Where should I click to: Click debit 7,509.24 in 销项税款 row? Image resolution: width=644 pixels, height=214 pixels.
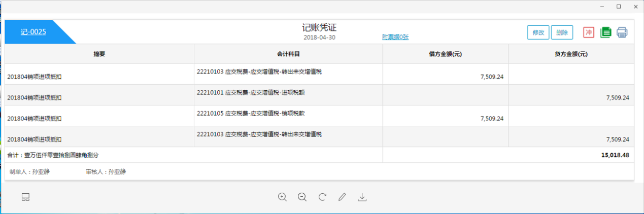coord(492,119)
